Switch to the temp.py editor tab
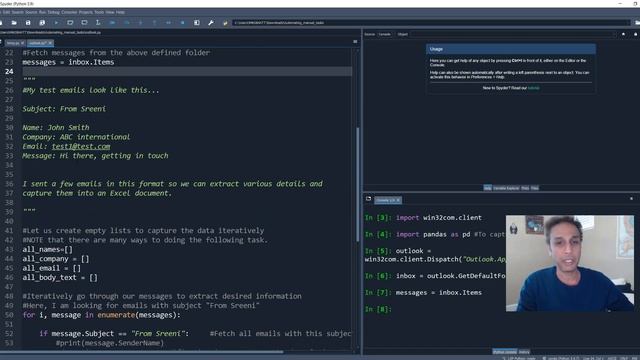 (13, 43)
